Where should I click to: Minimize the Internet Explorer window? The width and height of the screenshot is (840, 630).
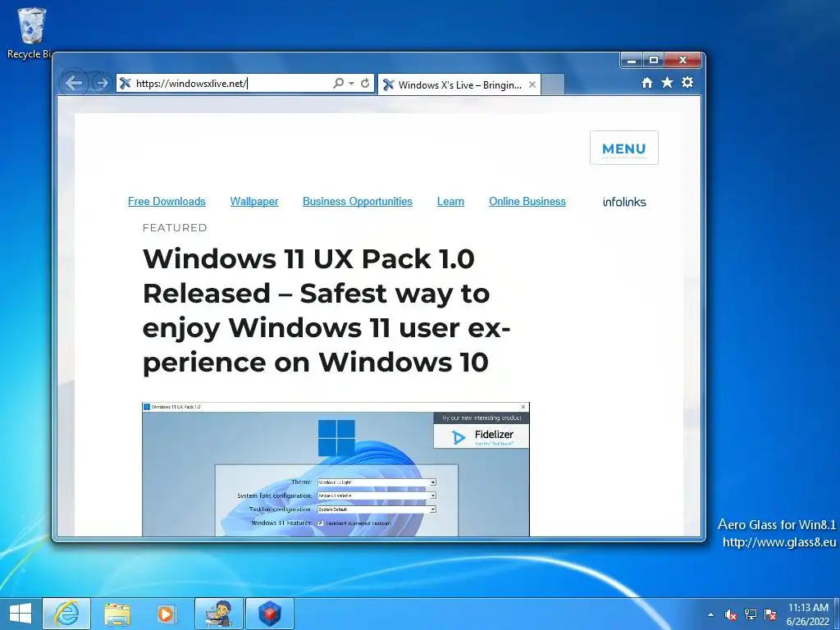[632, 60]
